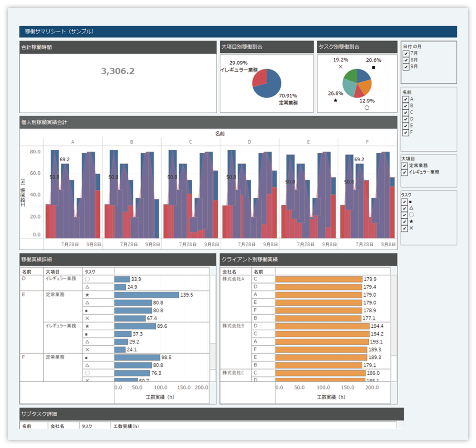The height and width of the screenshot is (448, 476).
Task: Click the 70.91% pie label
Action: (288, 96)
